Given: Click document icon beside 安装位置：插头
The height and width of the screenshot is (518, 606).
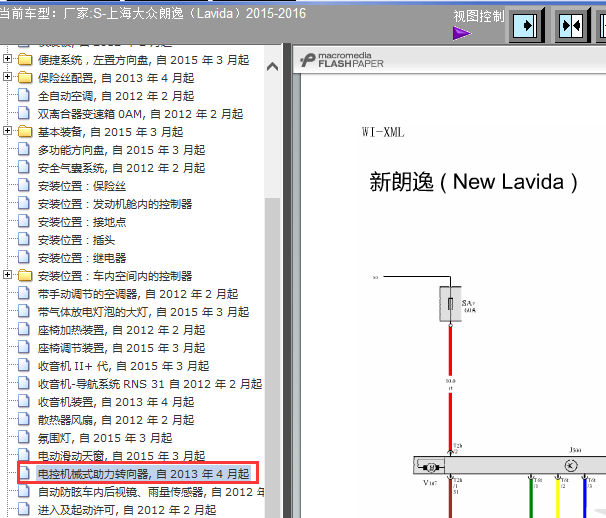Looking at the screenshot, I should tap(24, 239).
